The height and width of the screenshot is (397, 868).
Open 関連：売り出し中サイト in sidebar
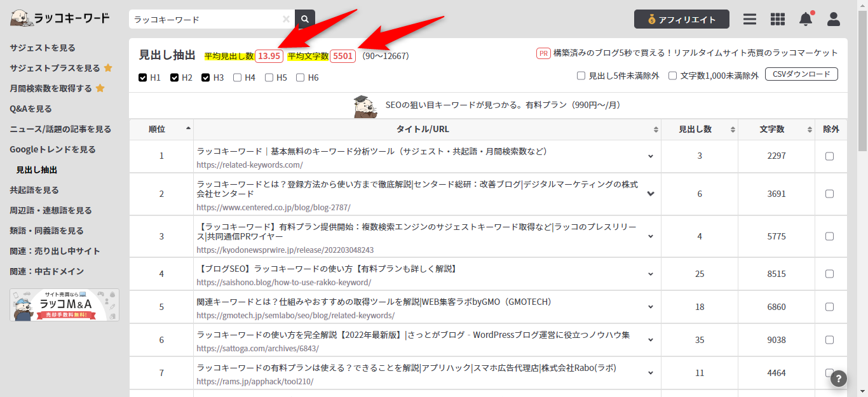click(x=55, y=251)
